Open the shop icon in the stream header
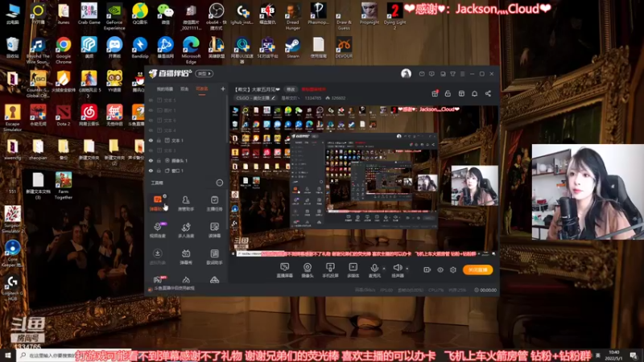The height and width of the screenshot is (362, 644). [x=461, y=93]
